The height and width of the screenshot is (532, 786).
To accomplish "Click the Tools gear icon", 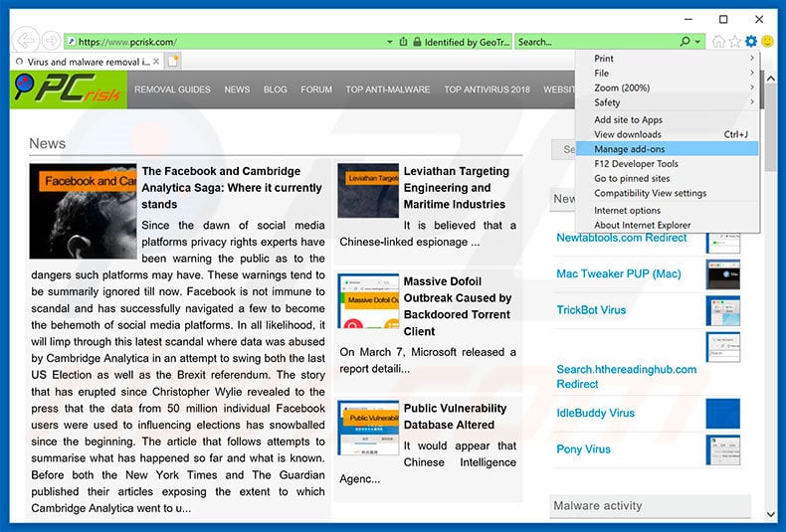I will (751, 42).
